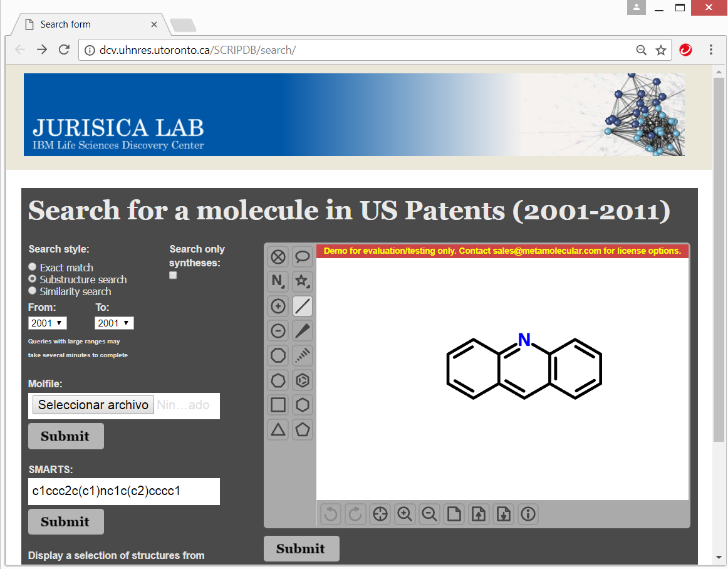Close the Search form tab

point(154,24)
